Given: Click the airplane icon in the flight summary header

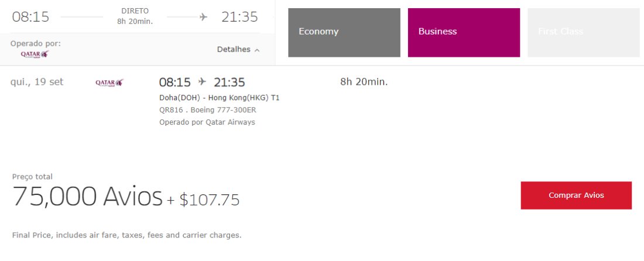Looking at the screenshot, I should [x=203, y=17].
